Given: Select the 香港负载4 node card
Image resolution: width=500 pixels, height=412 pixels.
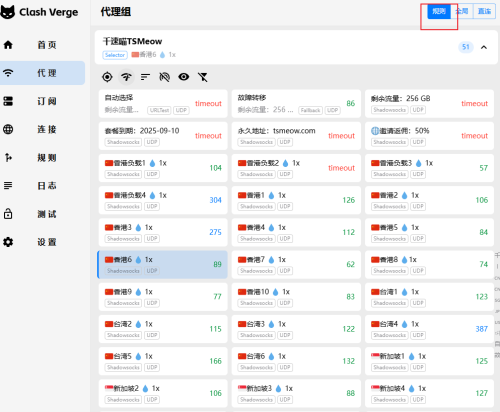Looking at the screenshot, I should click(x=163, y=200).
